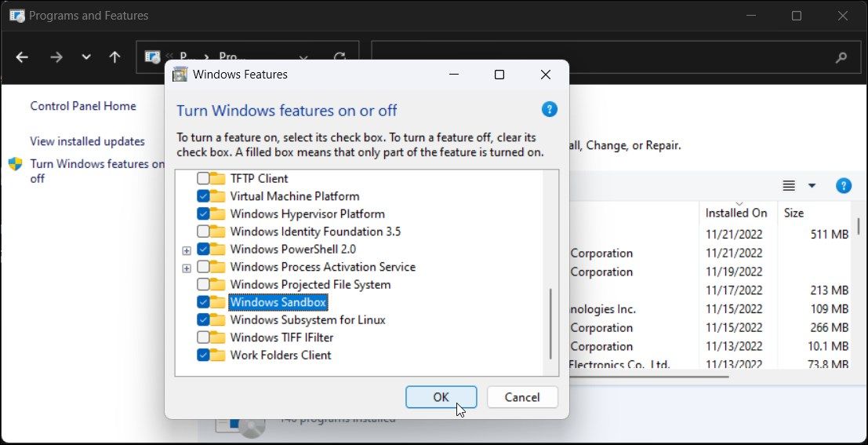The width and height of the screenshot is (868, 445).
Task: Open Programs and Features help button
Action: [844, 186]
